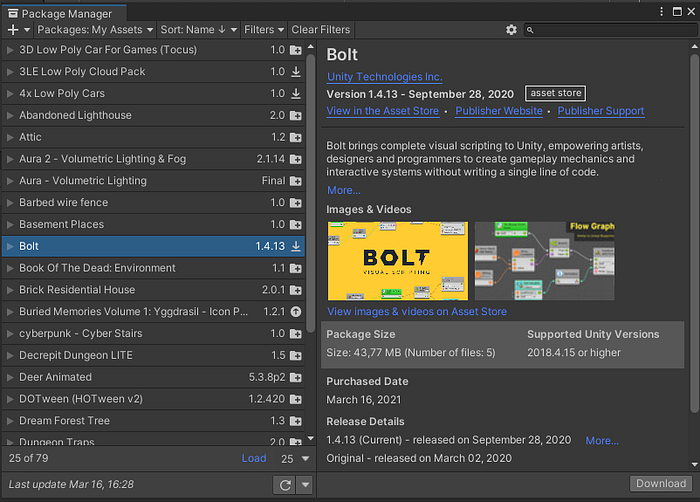
Task: Open the Filters dropdown
Action: [x=264, y=30]
